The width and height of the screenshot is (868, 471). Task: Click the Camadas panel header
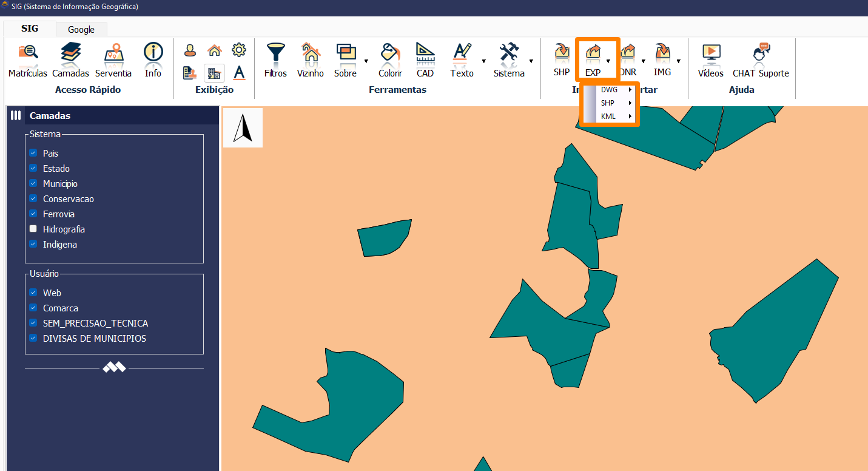coord(113,115)
